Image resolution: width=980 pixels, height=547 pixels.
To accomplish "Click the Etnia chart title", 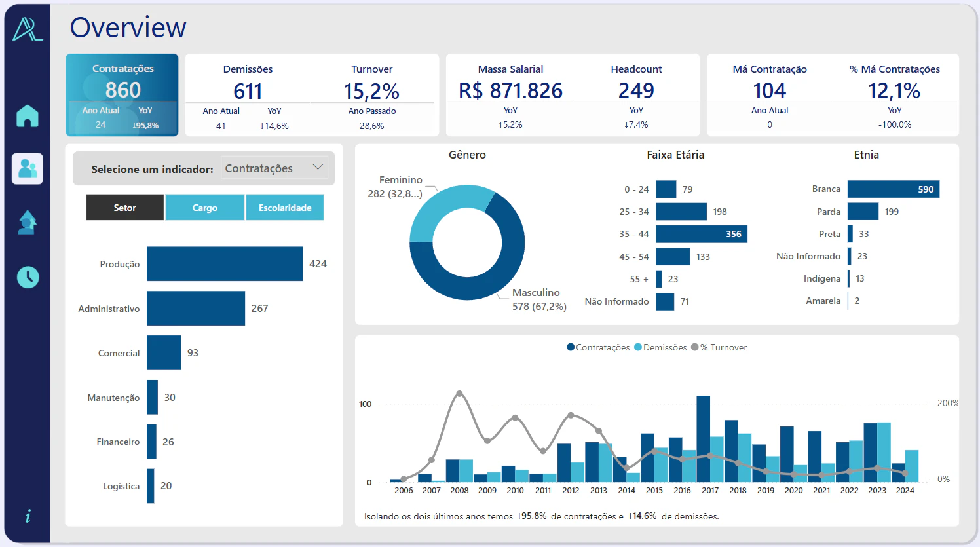I will [x=866, y=155].
